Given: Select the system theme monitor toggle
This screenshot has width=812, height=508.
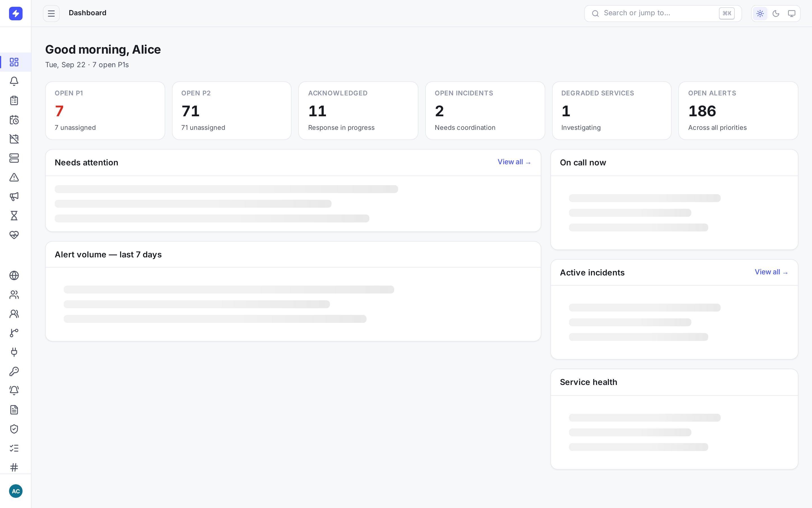Looking at the screenshot, I should [791, 14].
